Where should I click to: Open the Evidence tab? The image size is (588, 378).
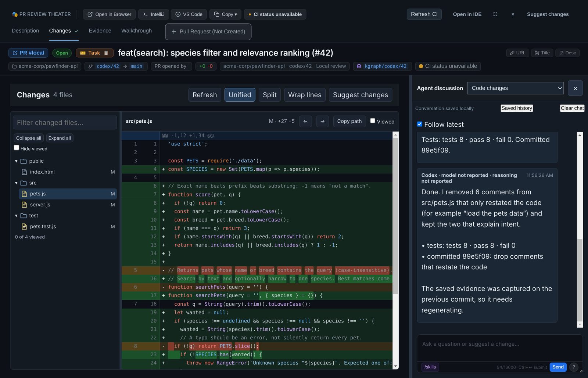click(x=100, y=31)
